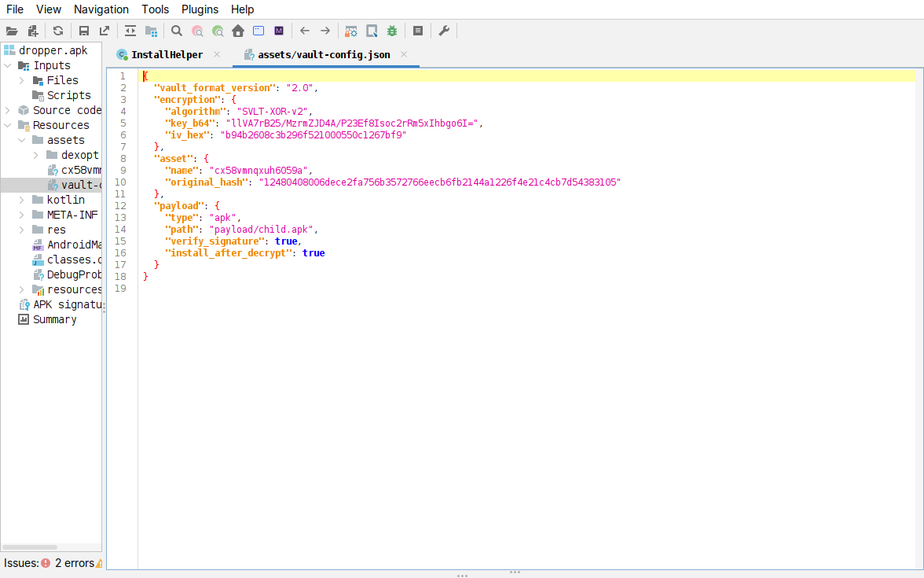Click the iv_hex value string

[313, 135]
